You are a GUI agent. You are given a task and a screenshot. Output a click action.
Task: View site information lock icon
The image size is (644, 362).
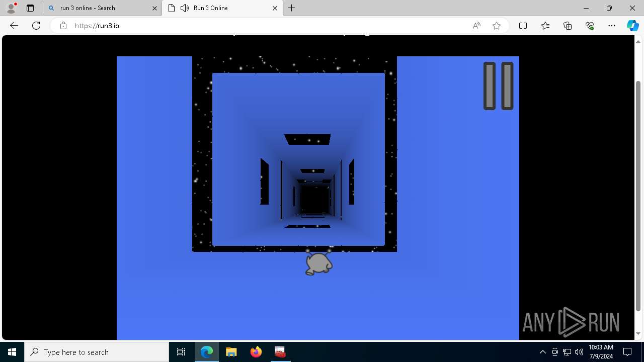coord(63,26)
